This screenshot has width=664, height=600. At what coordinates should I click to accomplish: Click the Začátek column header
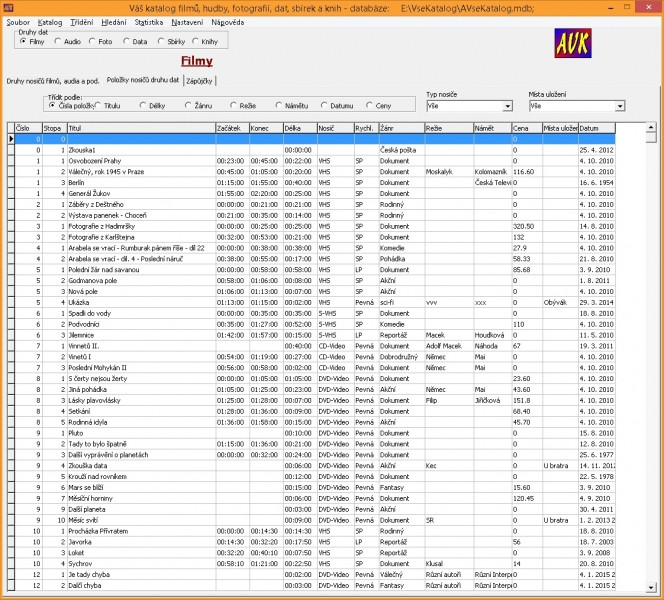point(232,128)
